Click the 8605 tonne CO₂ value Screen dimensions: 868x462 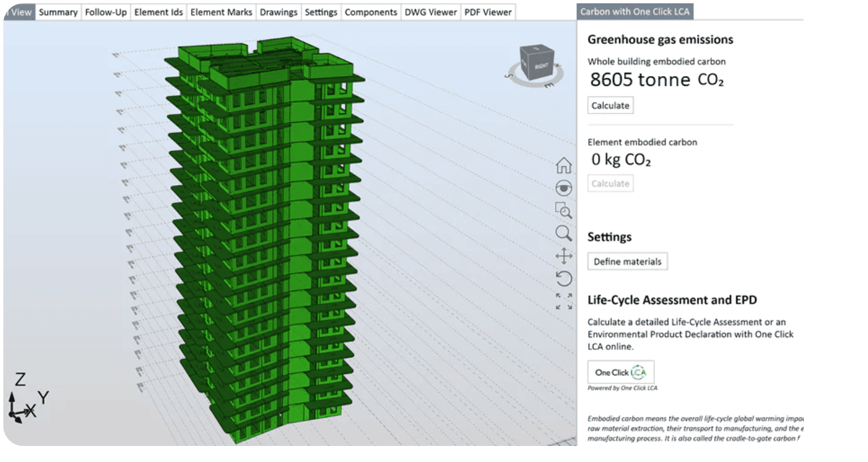coord(657,80)
